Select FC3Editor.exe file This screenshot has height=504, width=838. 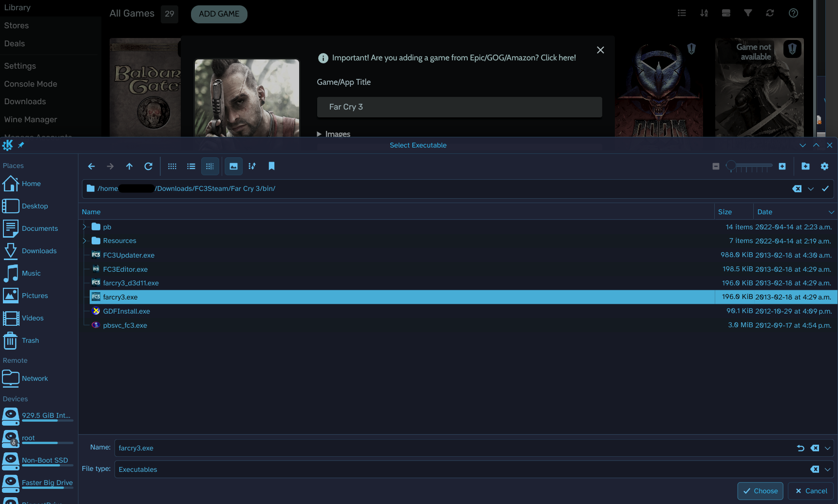pos(125,269)
